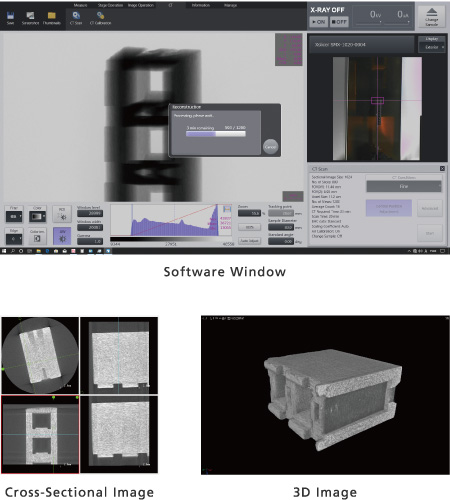
Task: Select the CT tab
Action: coord(170,5)
